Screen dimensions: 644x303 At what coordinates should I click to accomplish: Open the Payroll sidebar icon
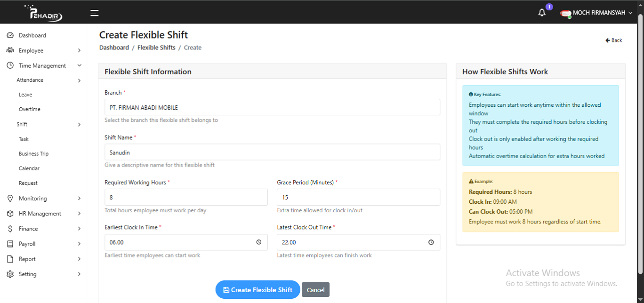10,243
